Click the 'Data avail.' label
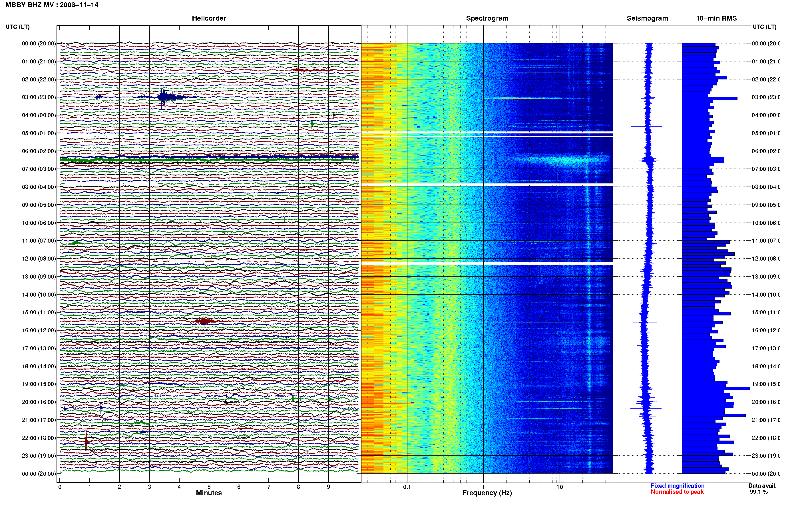The width and height of the screenshot is (812, 508). coord(762,485)
